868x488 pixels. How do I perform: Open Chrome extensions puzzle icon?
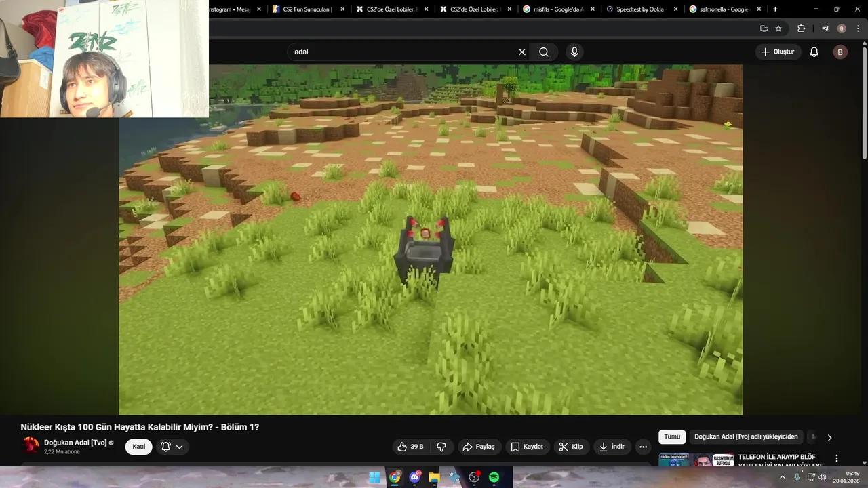[x=802, y=28]
